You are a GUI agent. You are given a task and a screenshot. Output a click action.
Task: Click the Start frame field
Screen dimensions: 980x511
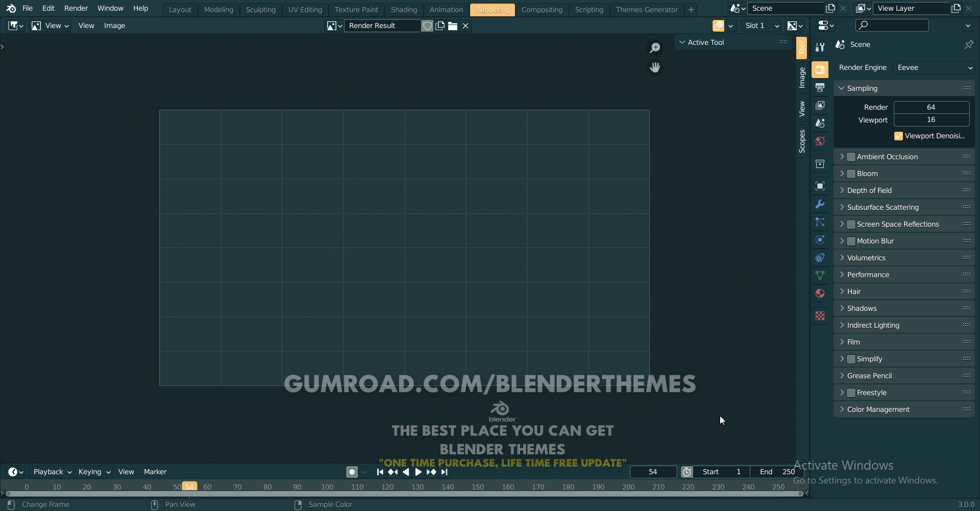pos(721,472)
